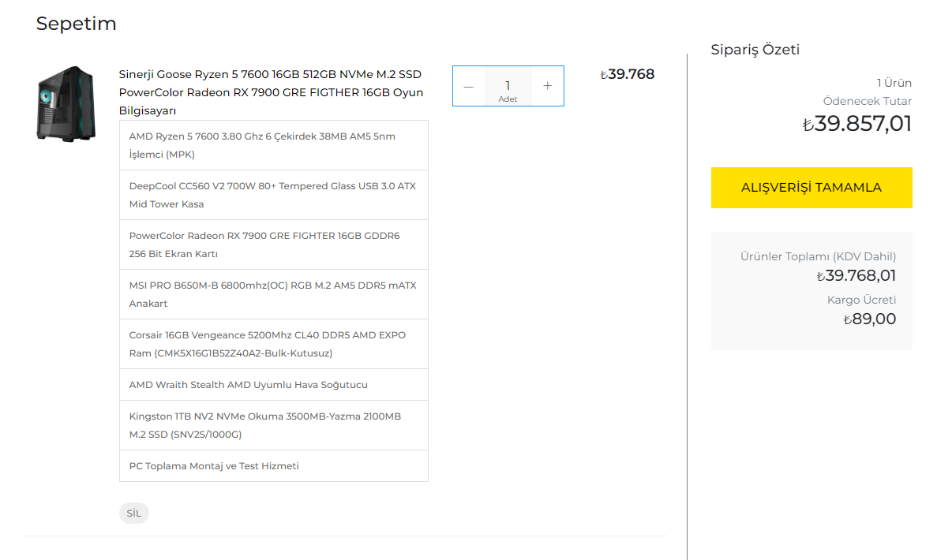Select the AMD Wraith Stealth cooler row
Viewport: 952px width, 560px height.
[x=273, y=385]
